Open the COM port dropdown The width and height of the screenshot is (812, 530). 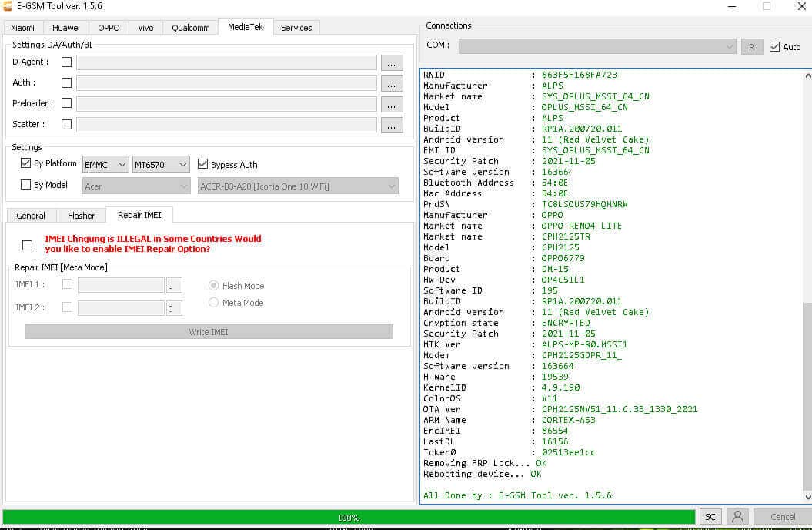coord(597,47)
